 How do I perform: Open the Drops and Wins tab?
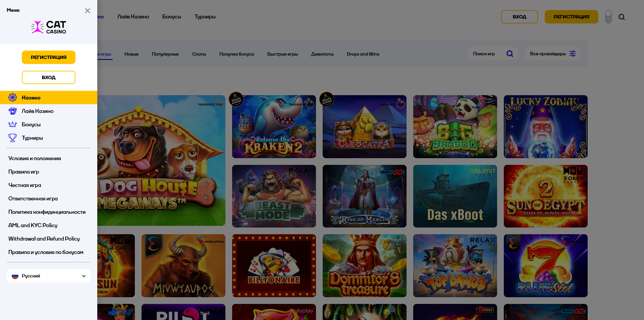(x=363, y=54)
